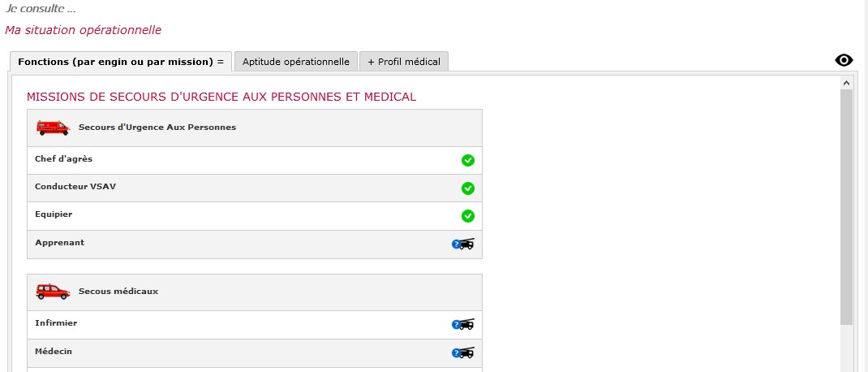The image size is (868, 372).
Task: Toggle the eye visibility icon at top right
Action: pos(844,60)
